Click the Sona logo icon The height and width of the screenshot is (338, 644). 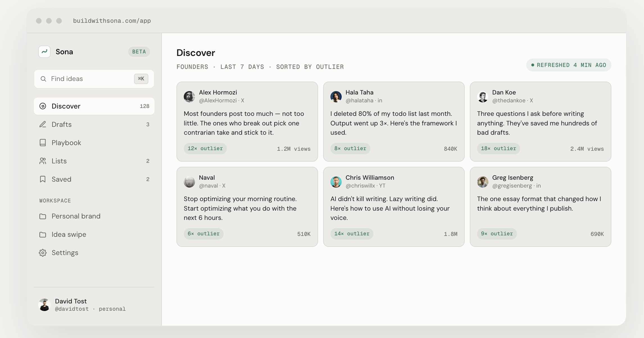(x=44, y=52)
